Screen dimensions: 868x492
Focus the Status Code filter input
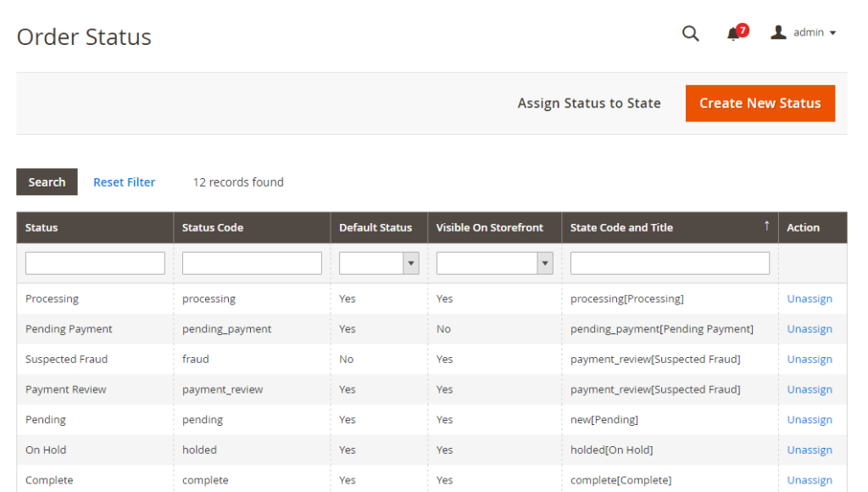[252, 263]
